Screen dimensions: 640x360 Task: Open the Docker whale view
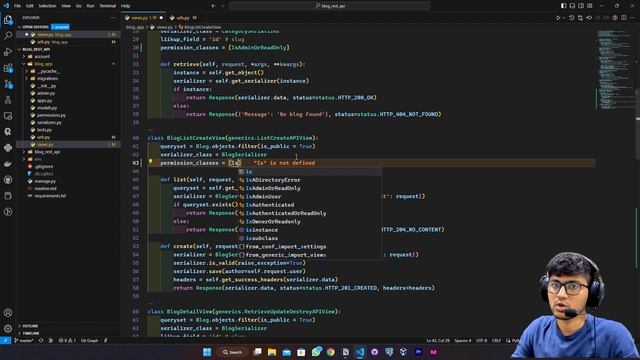(x=8, y=164)
